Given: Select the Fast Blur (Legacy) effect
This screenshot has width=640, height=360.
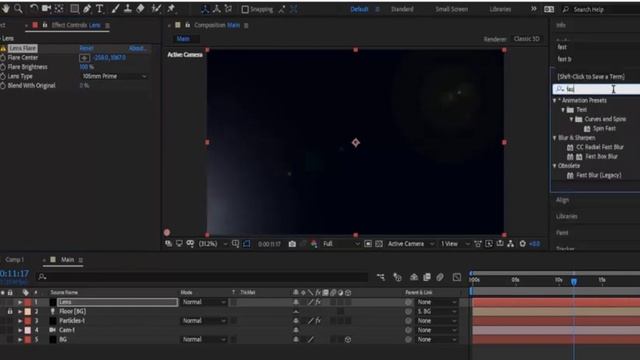Looking at the screenshot, I should [599, 175].
